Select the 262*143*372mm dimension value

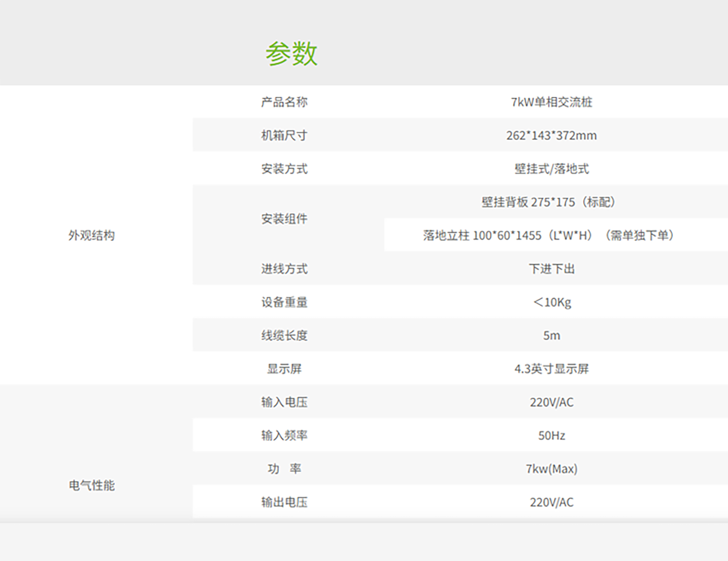(x=551, y=135)
